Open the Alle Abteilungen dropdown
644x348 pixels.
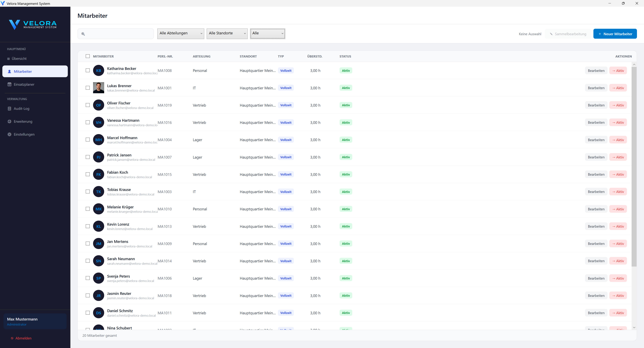tap(180, 34)
